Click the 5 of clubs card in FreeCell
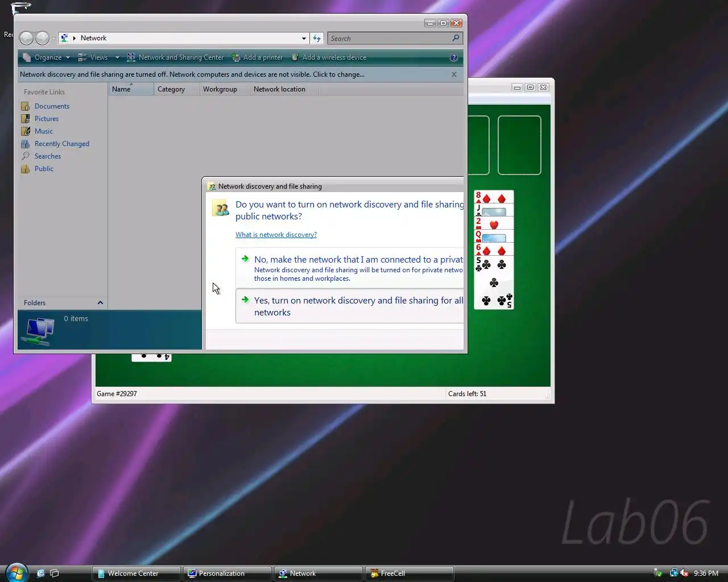The height and width of the screenshot is (582, 728). [x=494, y=282]
